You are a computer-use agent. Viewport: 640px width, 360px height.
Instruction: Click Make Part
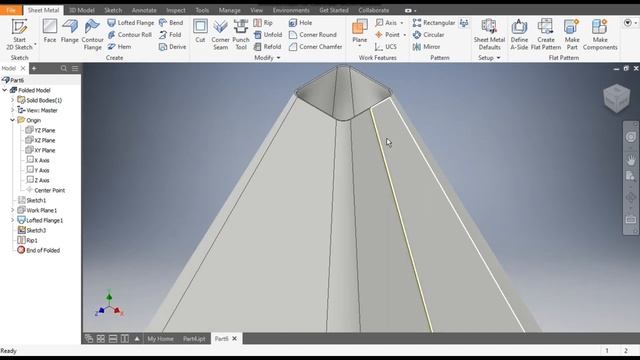tap(572, 35)
